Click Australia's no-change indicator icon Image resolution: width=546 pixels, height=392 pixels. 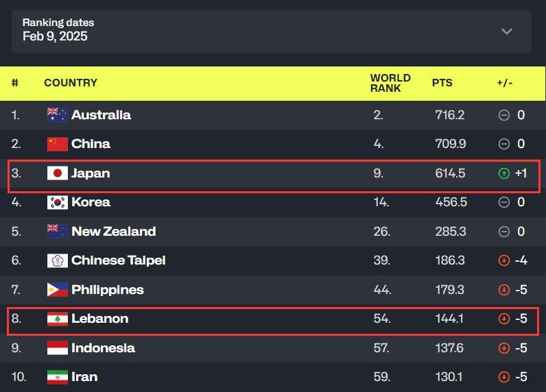point(504,115)
